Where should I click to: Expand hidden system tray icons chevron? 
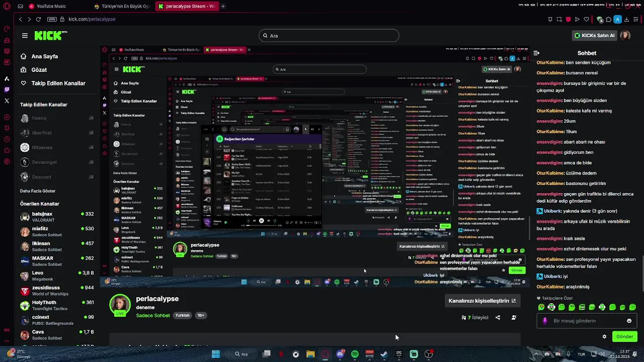click(x=535, y=354)
